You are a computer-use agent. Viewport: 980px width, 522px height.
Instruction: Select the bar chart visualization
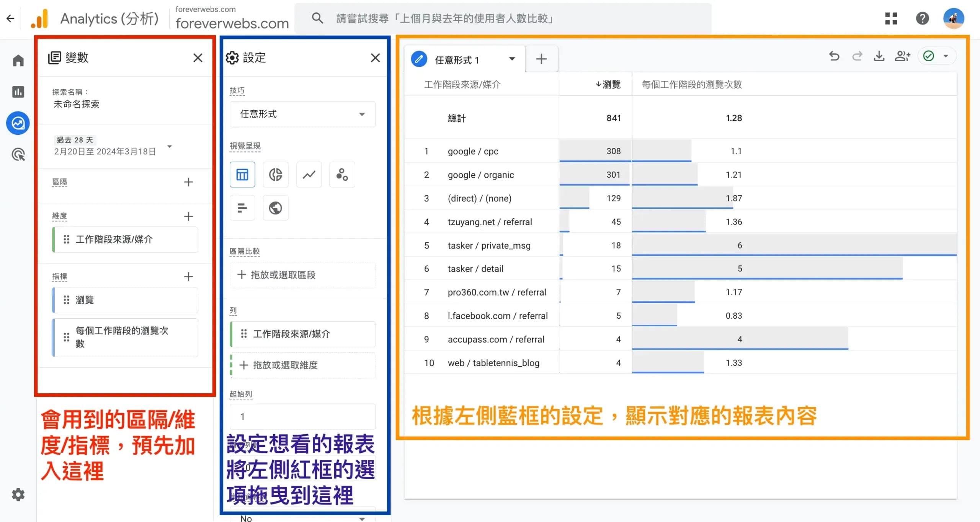pyautogui.click(x=242, y=208)
